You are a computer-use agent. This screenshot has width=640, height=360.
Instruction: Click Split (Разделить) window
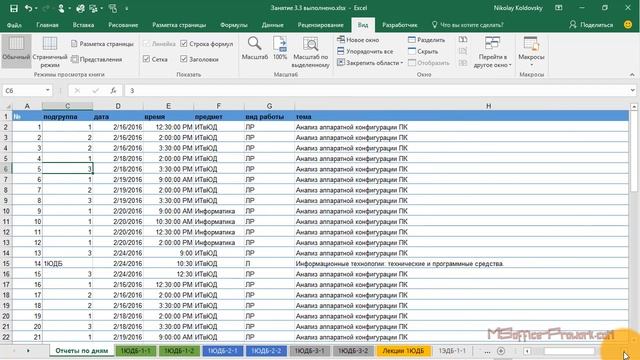(427, 40)
